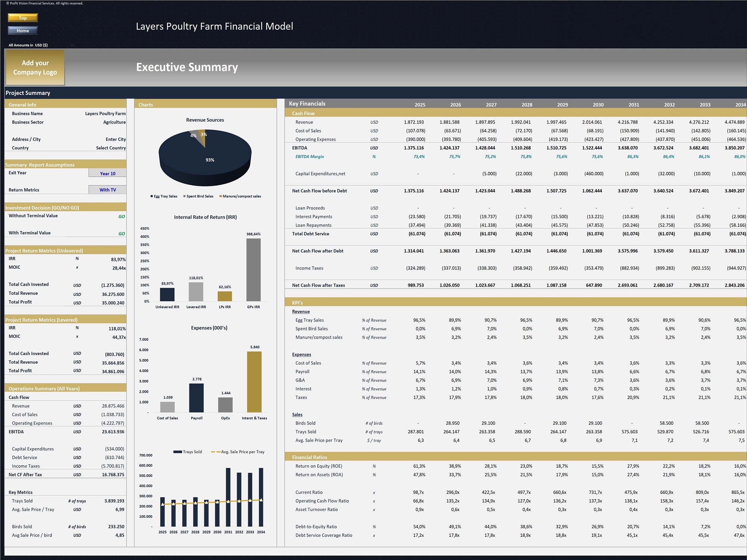The image size is (747, 560).
Task: Click the Operations Summary Revenue value 28.875.466
Action: coord(113,406)
